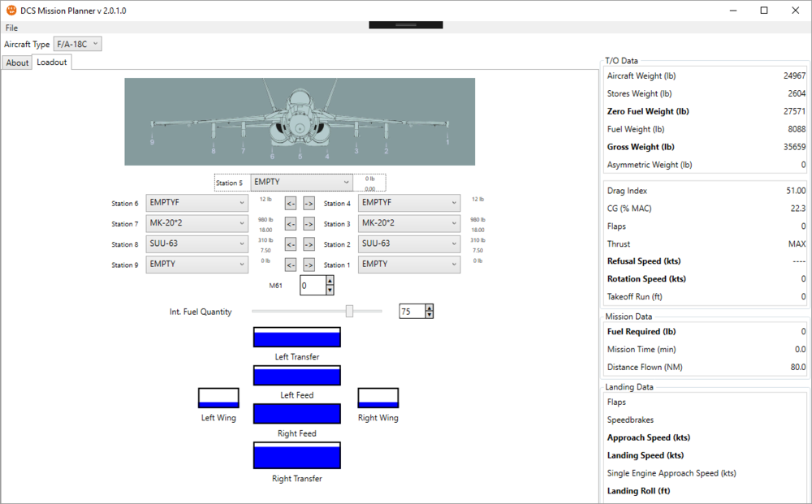The width and height of the screenshot is (812, 504).
Task: Click right arrow button in Station 7 row
Action: tap(309, 224)
